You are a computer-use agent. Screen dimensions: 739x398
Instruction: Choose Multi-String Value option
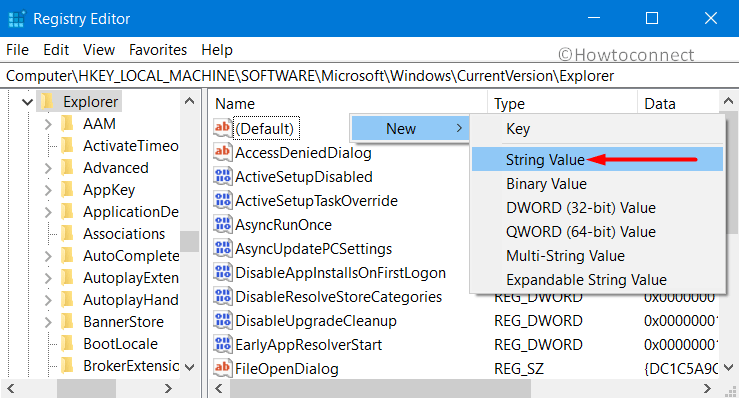[x=597, y=256]
